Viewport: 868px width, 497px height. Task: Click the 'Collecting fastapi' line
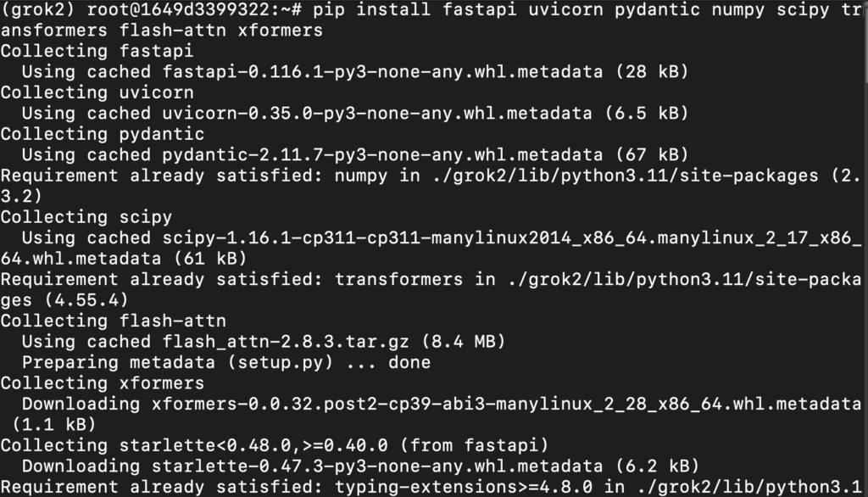pyautogui.click(x=97, y=51)
